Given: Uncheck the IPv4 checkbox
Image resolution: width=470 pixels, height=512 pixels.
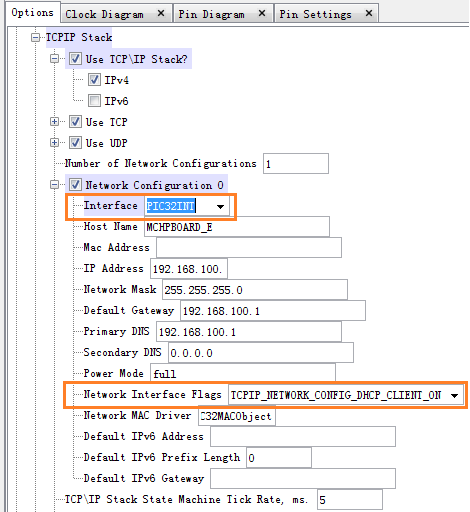Looking at the screenshot, I should 94,80.
